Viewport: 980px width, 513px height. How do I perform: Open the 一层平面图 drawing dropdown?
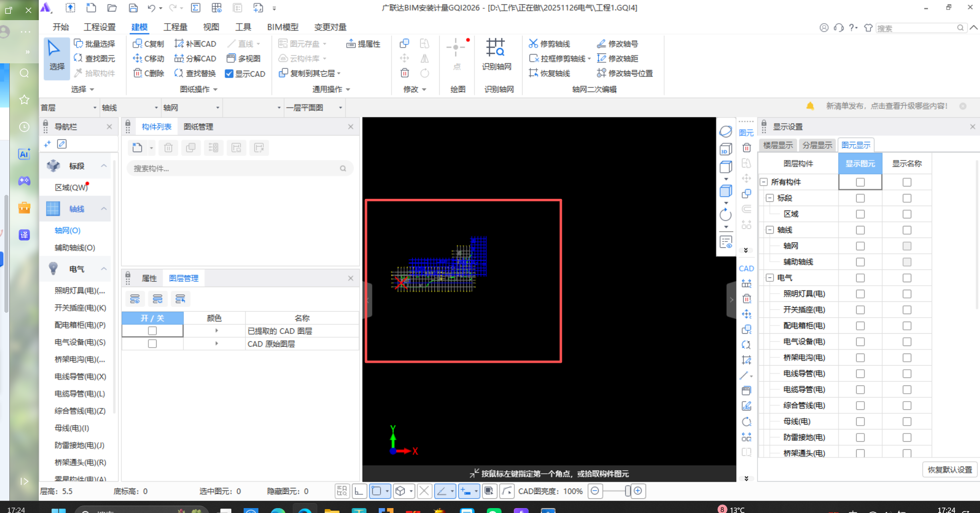314,108
